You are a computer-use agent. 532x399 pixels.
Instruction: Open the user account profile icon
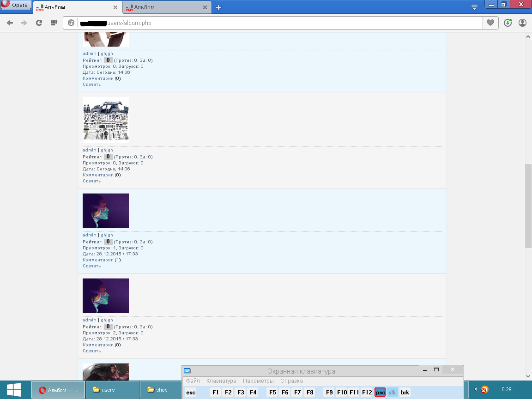(522, 23)
